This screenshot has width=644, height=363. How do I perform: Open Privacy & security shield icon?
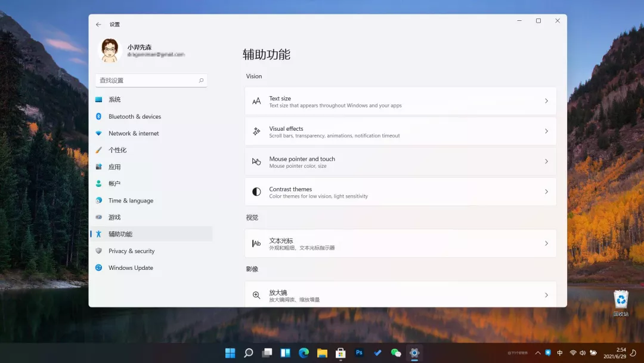(x=99, y=251)
